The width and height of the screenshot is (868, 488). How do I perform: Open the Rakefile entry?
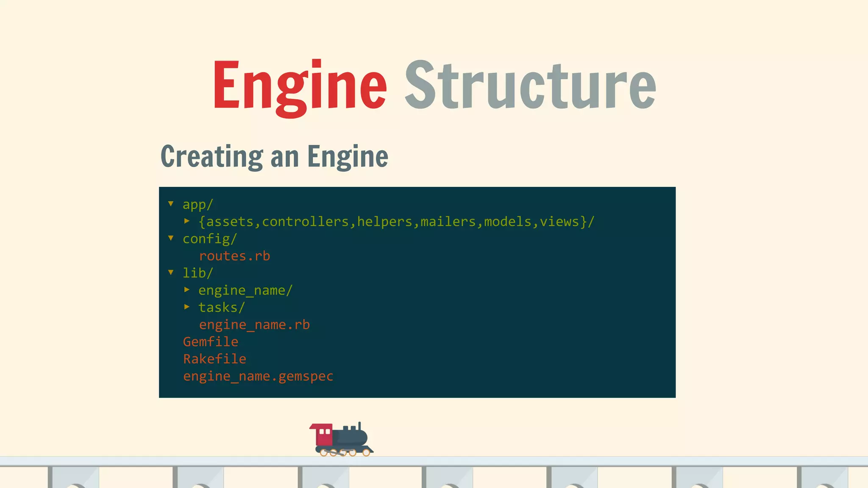click(214, 359)
